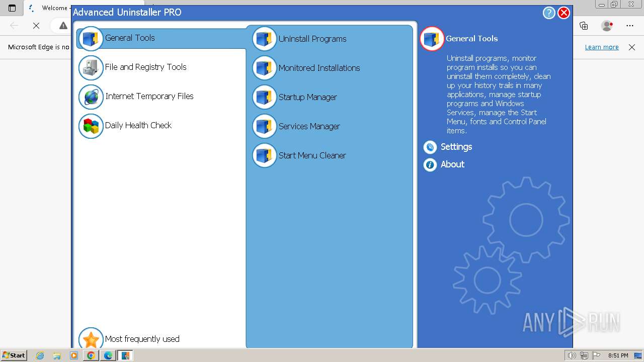Open About link

[452, 164]
